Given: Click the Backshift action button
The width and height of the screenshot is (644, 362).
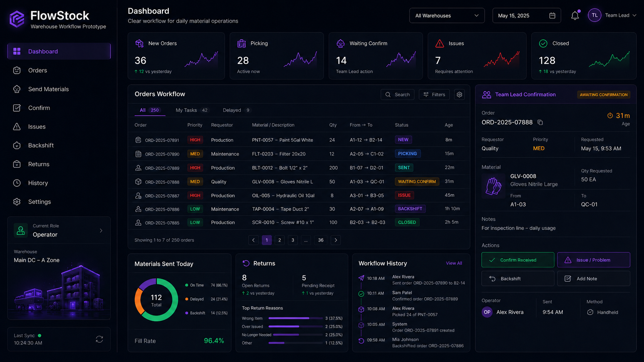Looking at the screenshot, I should pyautogui.click(x=518, y=279).
